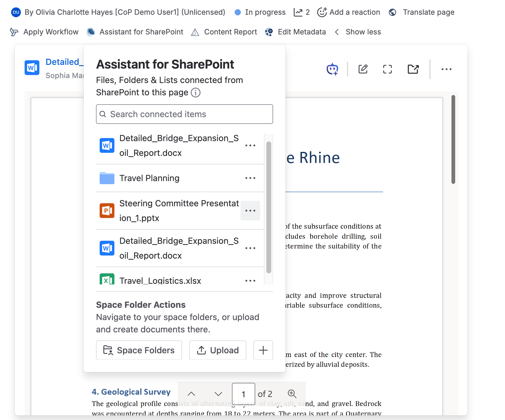Open page analytics showing 2 views
This screenshot has height=420, width=505.
302,12
